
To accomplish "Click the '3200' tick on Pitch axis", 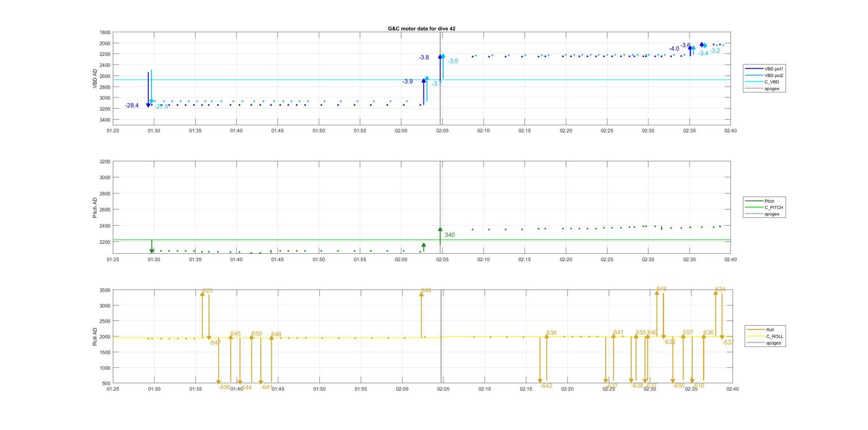I will [105, 161].
